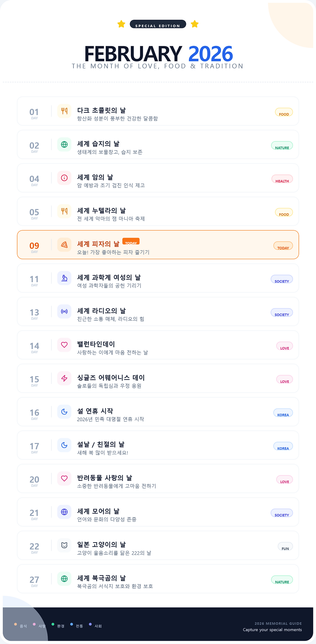The height and width of the screenshot is (644, 316).
Task: Click the microscope icon on day 11
Action: [64, 278]
